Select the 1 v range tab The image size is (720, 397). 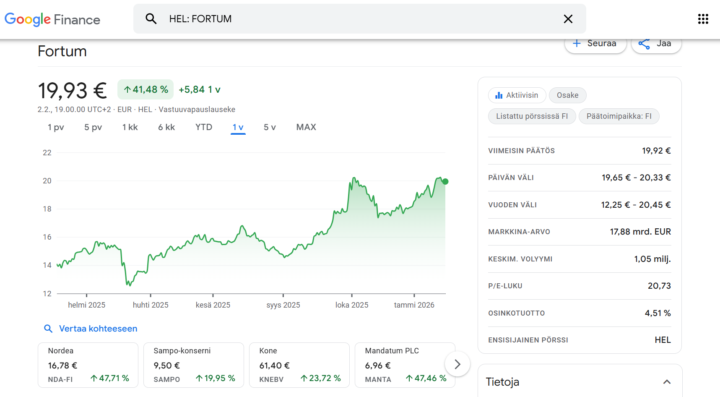(238, 127)
